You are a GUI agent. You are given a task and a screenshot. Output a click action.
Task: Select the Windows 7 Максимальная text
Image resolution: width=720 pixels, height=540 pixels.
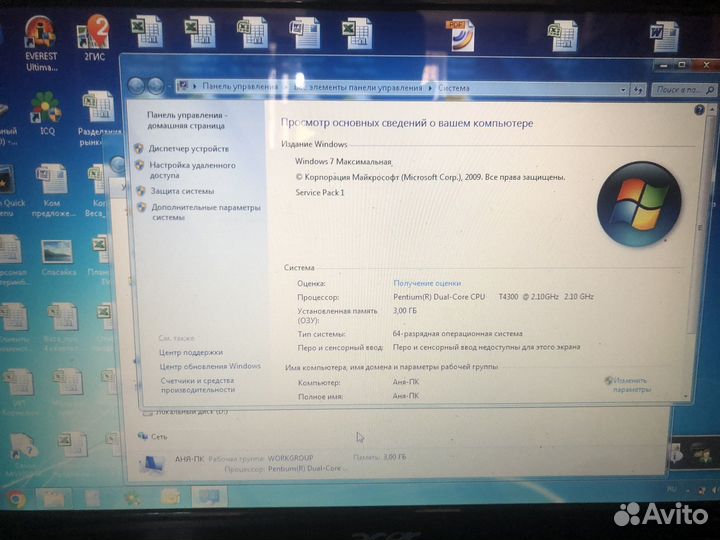click(343, 161)
